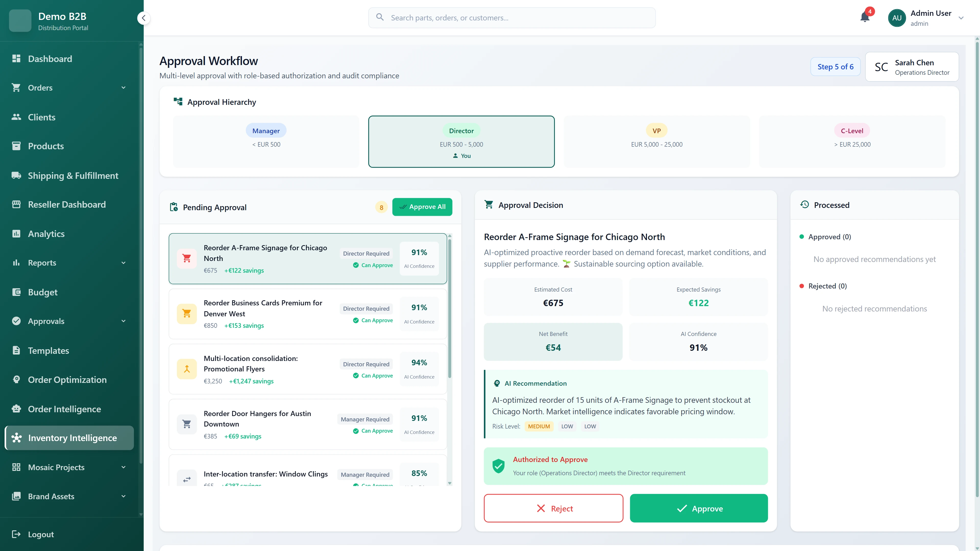The width and height of the screenshot is (980, 551).
Task: Open Analytics via its chart icon
Action: (16, 233)
